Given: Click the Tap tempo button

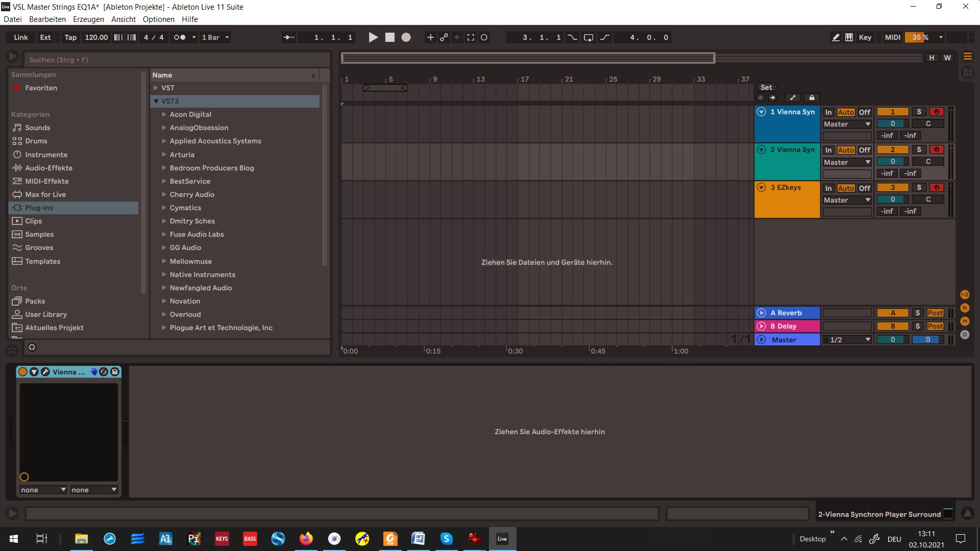Looking at the screenshot, I should (70, 37).
